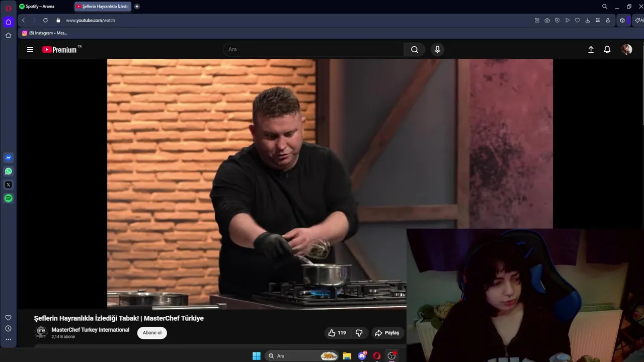The height and width of the screenshot is (362, 644).
Task: Click the video title Şeflerin Hayranlıkla İzlediği Tabak
Action: 119,318
